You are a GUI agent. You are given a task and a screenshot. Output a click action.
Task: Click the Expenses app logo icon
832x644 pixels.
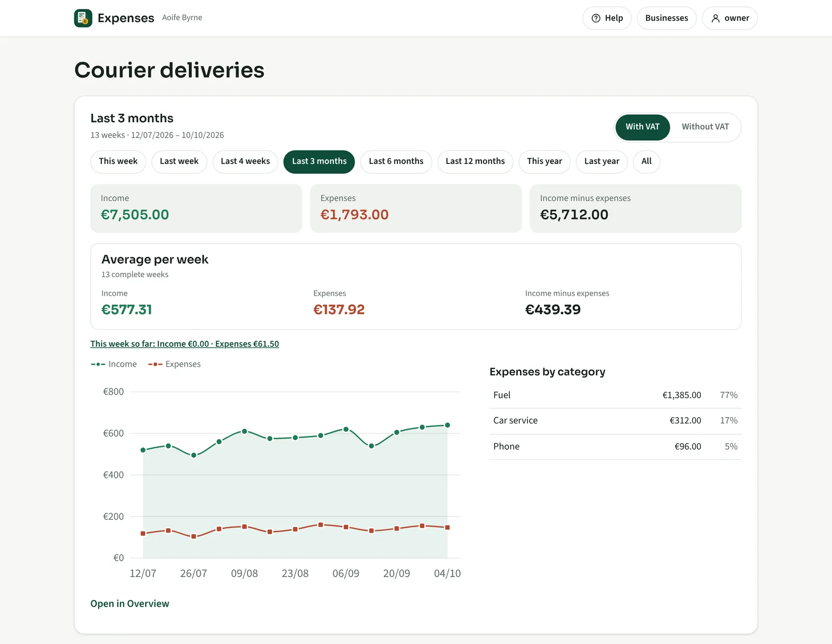[83, 18]
